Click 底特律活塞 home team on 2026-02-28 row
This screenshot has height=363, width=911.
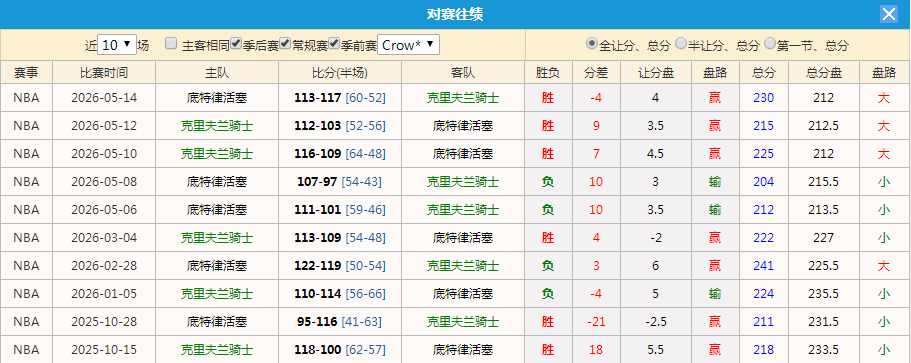click(217, 265)
